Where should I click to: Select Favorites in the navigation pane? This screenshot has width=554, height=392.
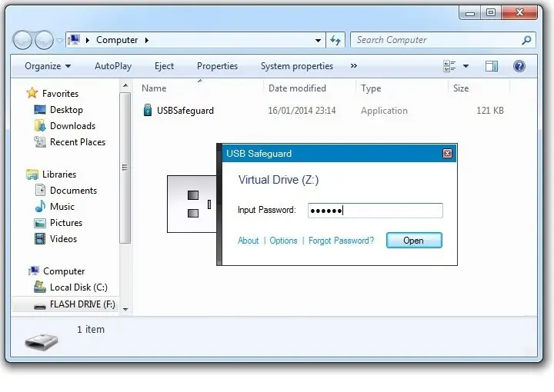click(x=61, y=94)
